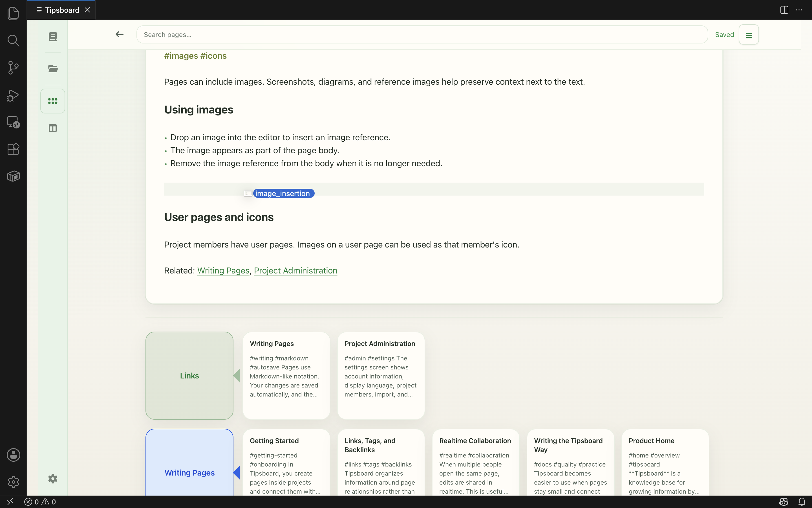812x508 pixels.
Task: Open the remote window indicator in status bar
Action: pyautogui.click(x=10, y=502)
